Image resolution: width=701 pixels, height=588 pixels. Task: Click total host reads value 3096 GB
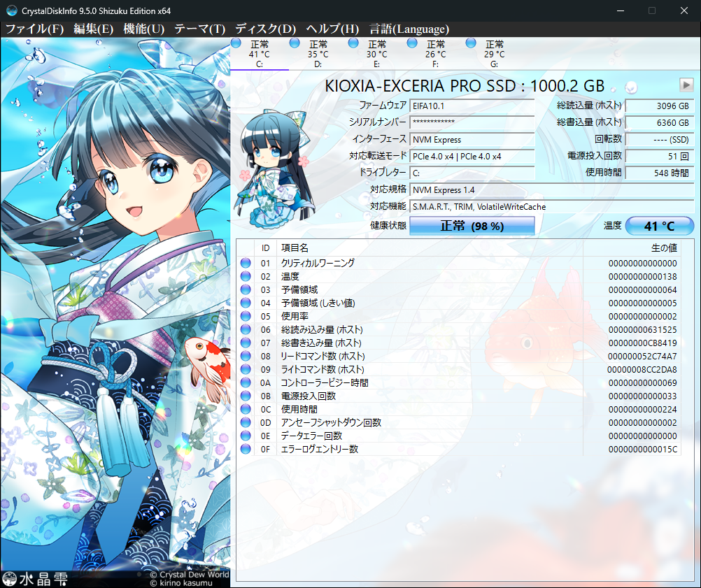pyautogui.click(x=660, y=106)
